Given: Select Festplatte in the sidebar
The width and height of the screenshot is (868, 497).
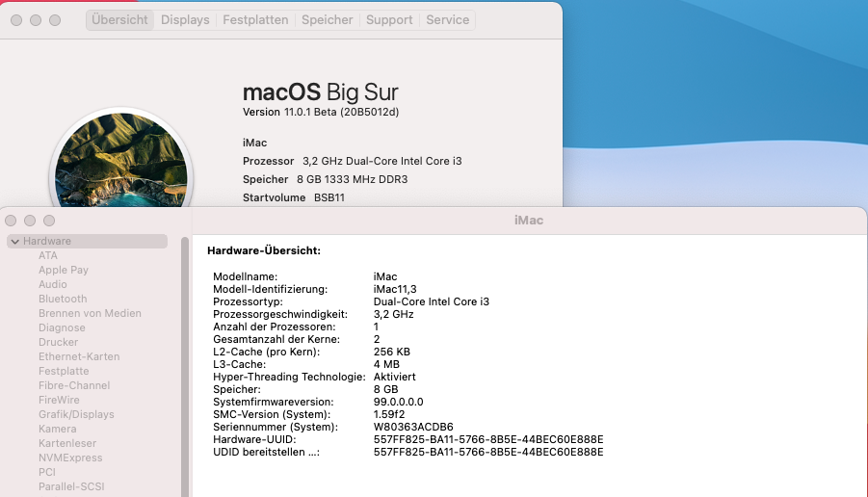Looking at the screenshot, I should point(64,371).
